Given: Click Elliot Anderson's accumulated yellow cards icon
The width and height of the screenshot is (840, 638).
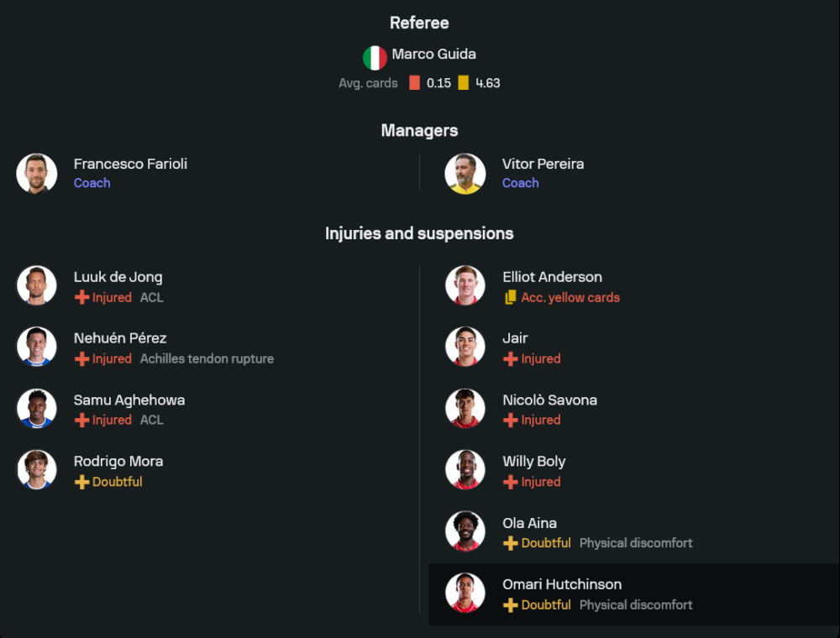Looking at the screenshot, I should [x=510, y=297].
